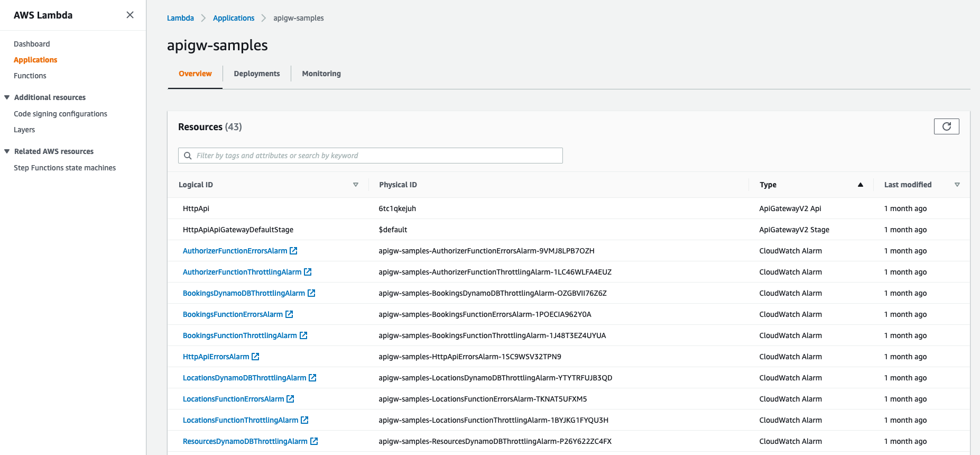
Task: Open BookingsDynamoDBThrottlingAlarm resource link
Action: (x=244, y=293)
